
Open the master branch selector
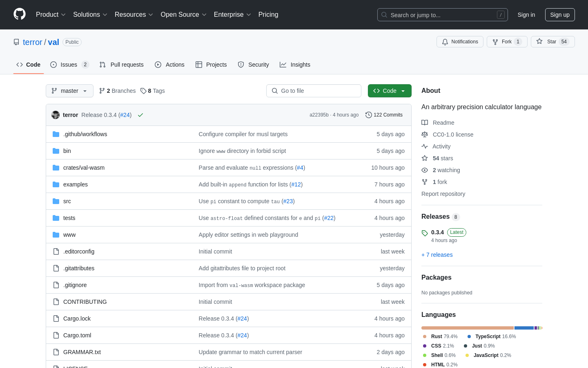[69, 91]
